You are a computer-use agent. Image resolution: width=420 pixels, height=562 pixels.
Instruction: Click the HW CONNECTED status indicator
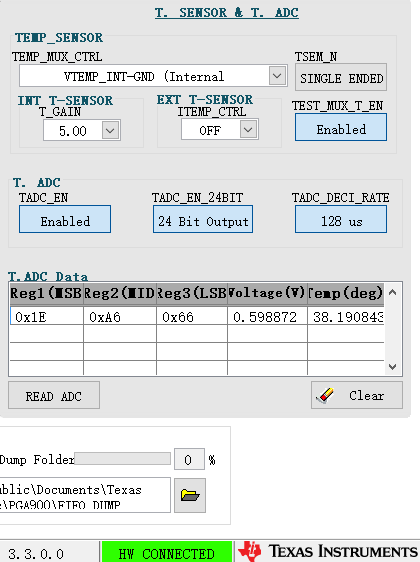coord(167,552)
